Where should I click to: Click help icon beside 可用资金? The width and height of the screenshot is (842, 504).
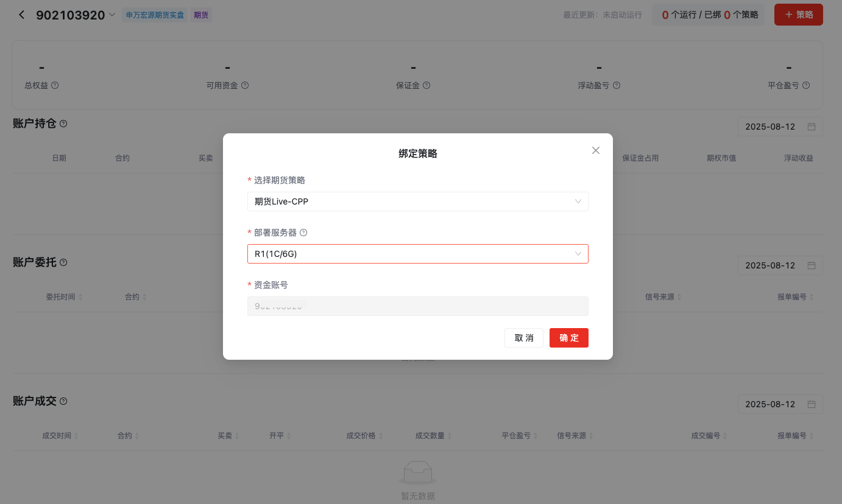(245, 85)
